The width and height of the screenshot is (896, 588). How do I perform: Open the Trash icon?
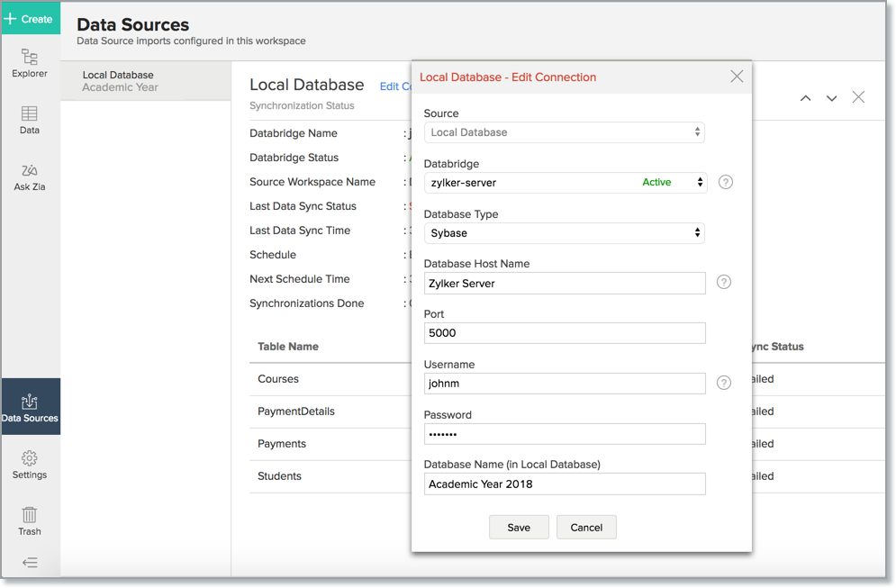(x=30, y=520)
